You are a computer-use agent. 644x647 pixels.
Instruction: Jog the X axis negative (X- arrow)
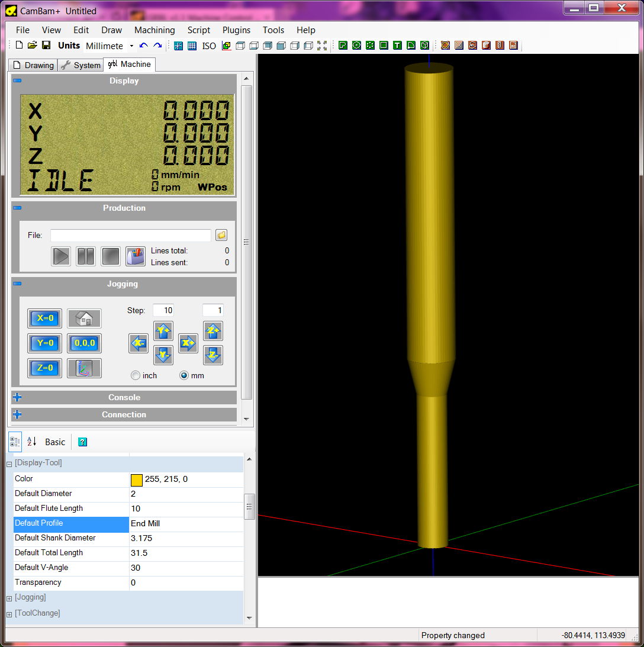click(139, 343)
